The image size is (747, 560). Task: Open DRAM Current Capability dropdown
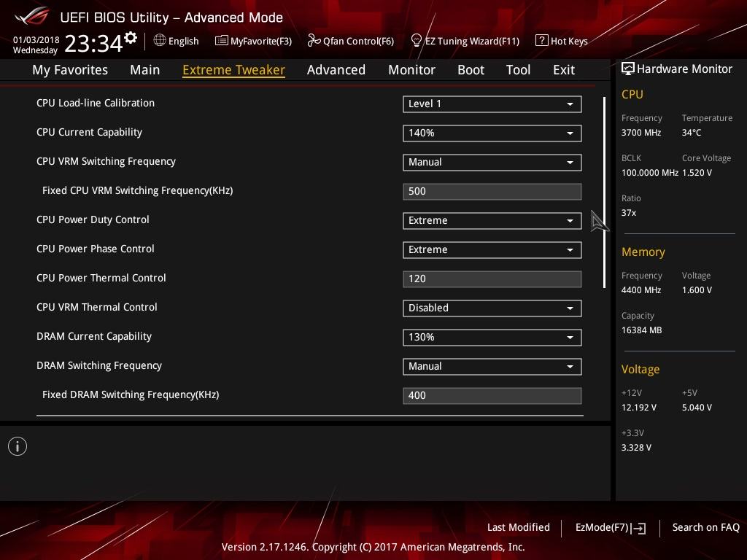click(x=492, y=337)
